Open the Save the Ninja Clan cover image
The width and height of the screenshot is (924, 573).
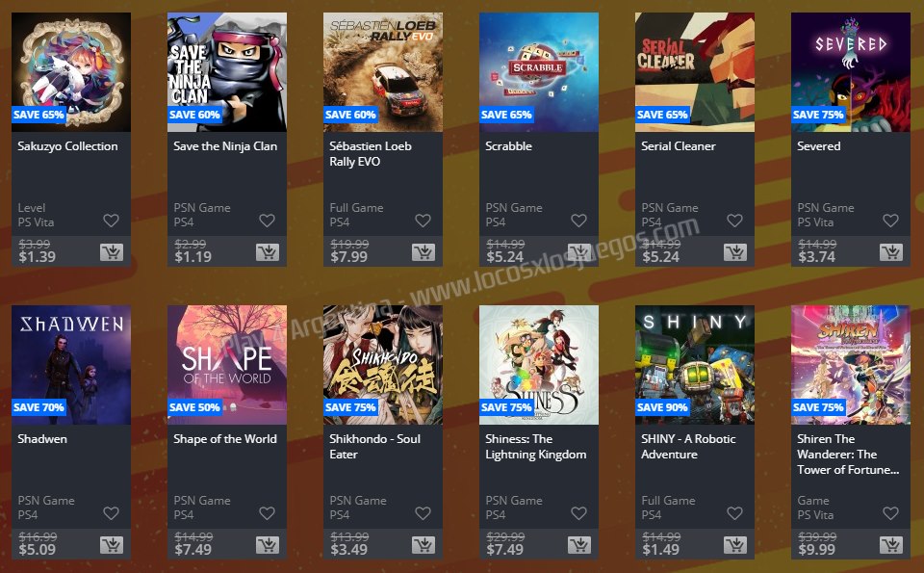pyautogui.click(x=227, y=72)
